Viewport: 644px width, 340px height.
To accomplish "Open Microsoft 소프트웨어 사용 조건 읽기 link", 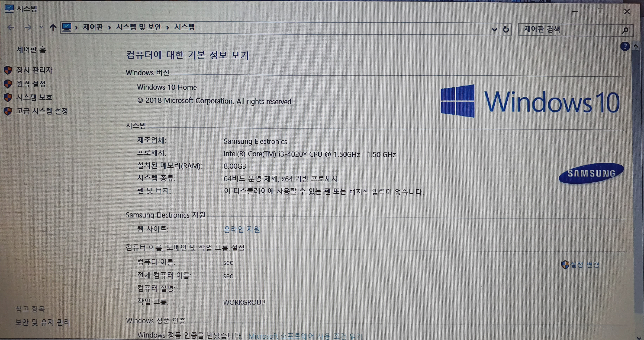I will [x=305, y=336].
